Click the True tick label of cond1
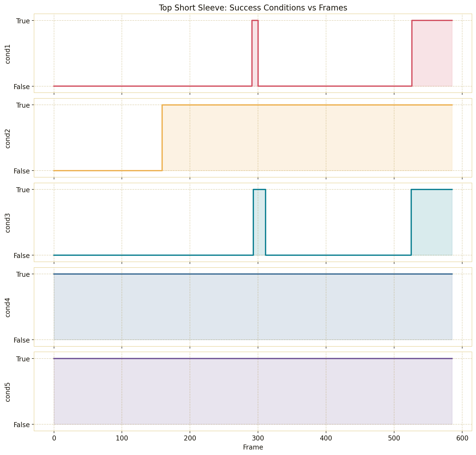 coord(23,21)
